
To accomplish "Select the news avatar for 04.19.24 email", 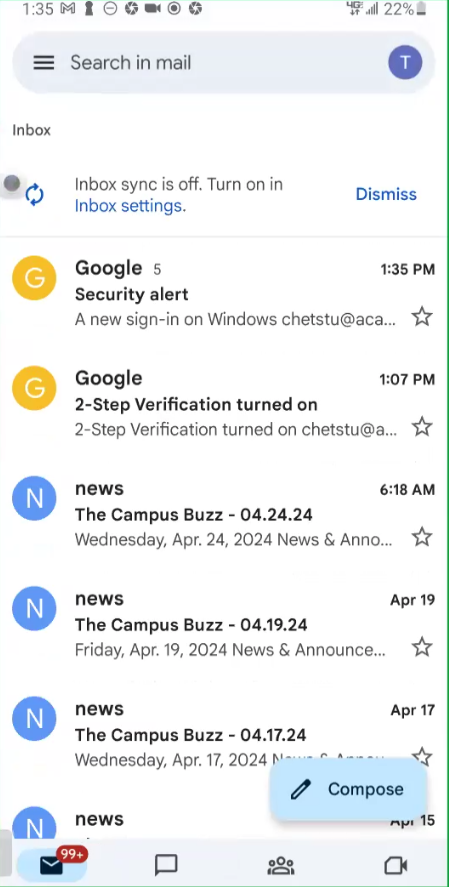I will (x=34, y=609).
